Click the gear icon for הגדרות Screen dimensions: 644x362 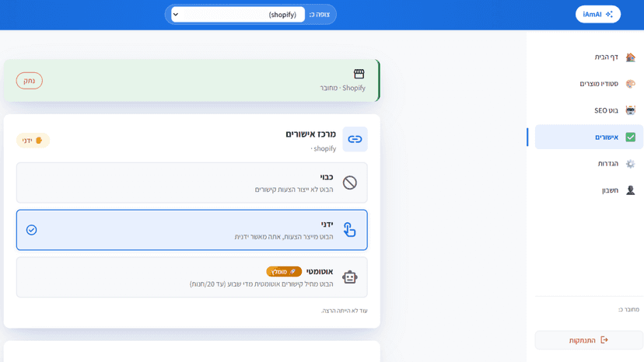(x=631, y=164)
